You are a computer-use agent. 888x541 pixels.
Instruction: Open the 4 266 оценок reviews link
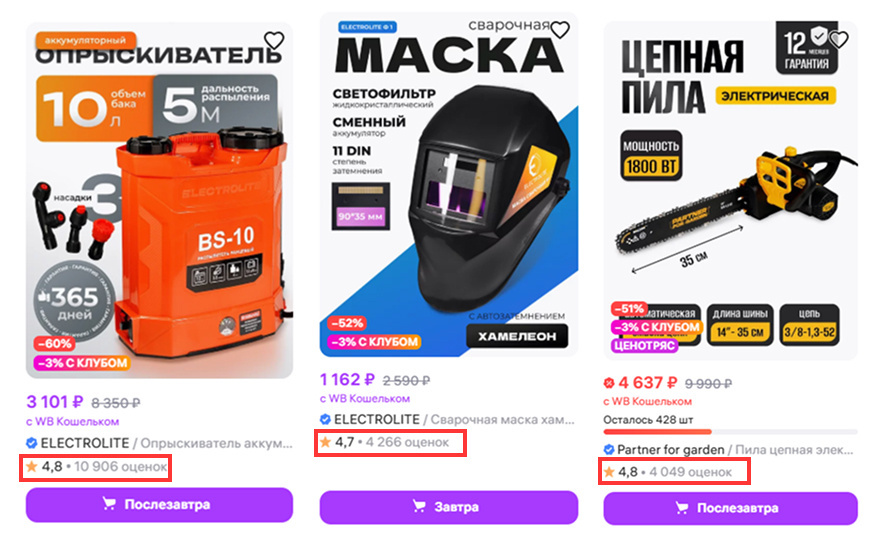[407, 442]
